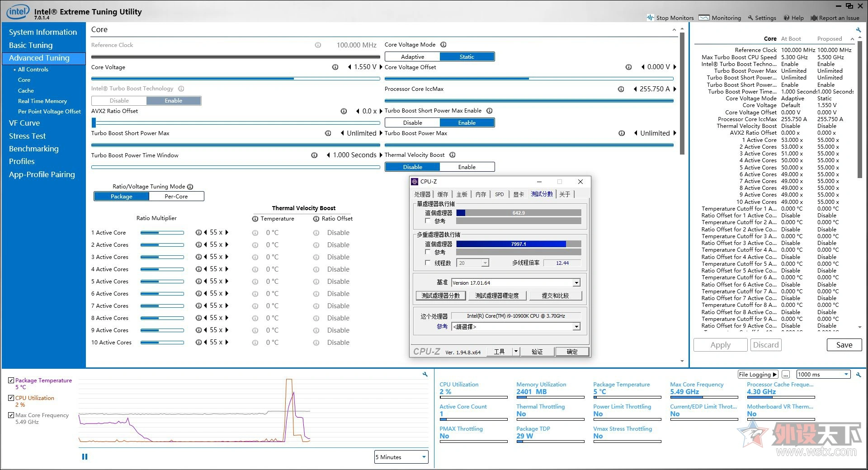Check single-thread reference checkbox in CPU-Z
Screen dimensions: 868x470
pos(428,221)
